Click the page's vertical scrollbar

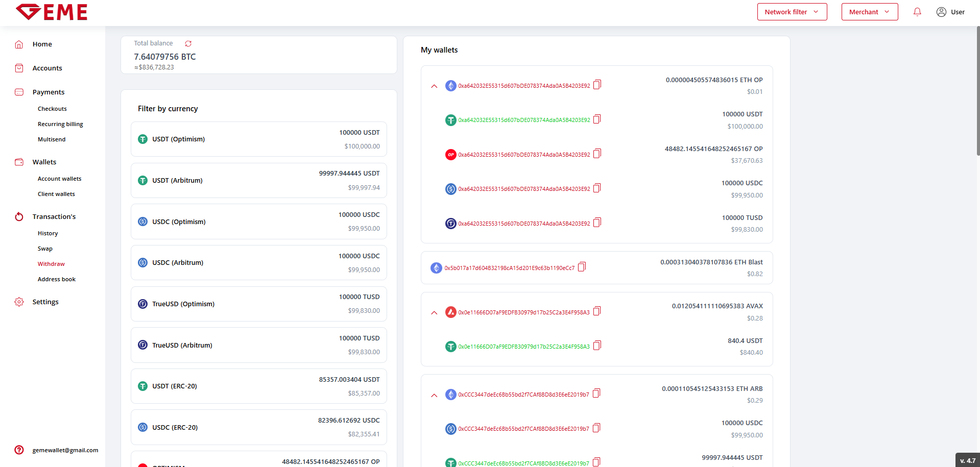point(977,92)
